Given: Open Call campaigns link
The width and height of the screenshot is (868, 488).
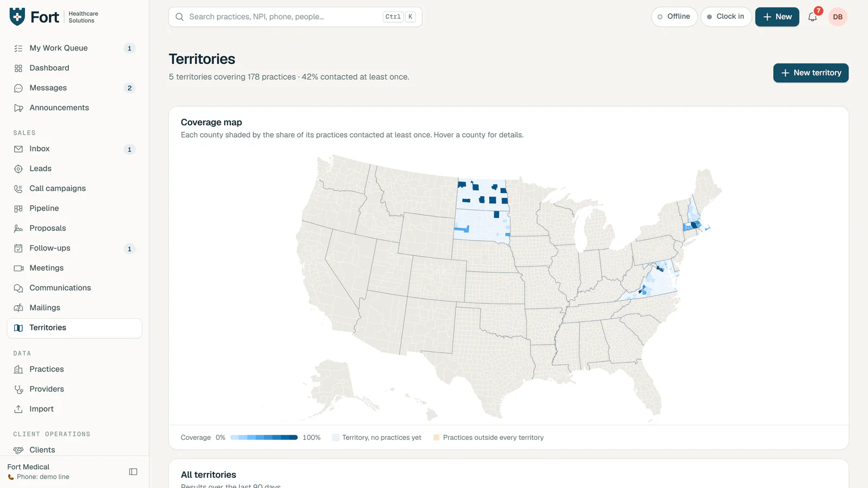Looking at the screenshot, I should (x=74, y=189).
